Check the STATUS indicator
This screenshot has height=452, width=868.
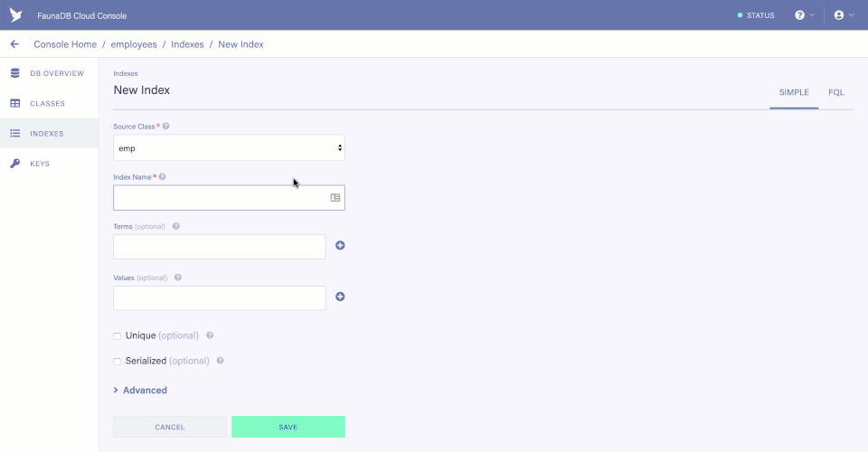[x=756, y=15]
